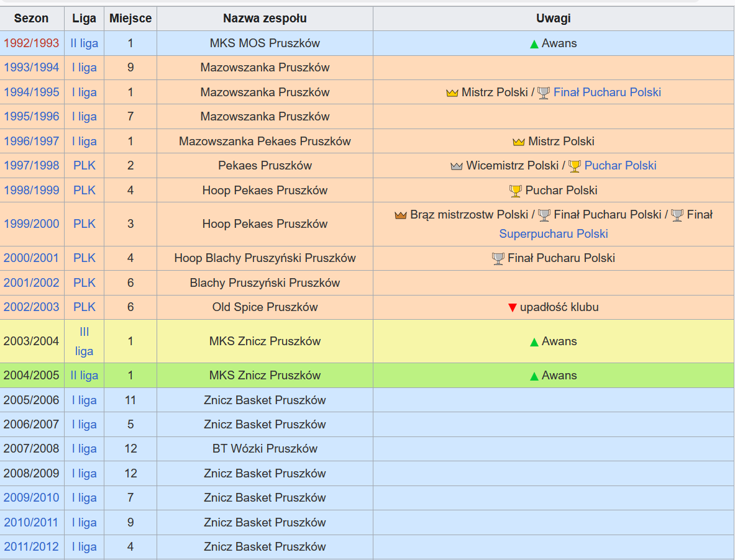Viewport: 735px width, 560px height.
Task: Click II liga link in 2004/2005 row
Action: coord(84,376)
